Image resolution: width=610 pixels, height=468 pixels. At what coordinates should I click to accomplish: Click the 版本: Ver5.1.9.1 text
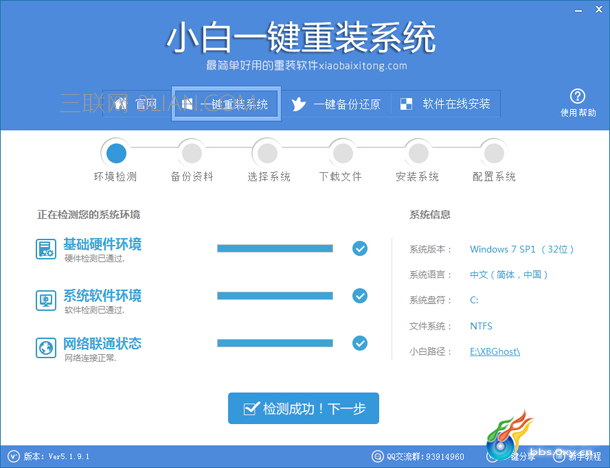tap(56, 456)
